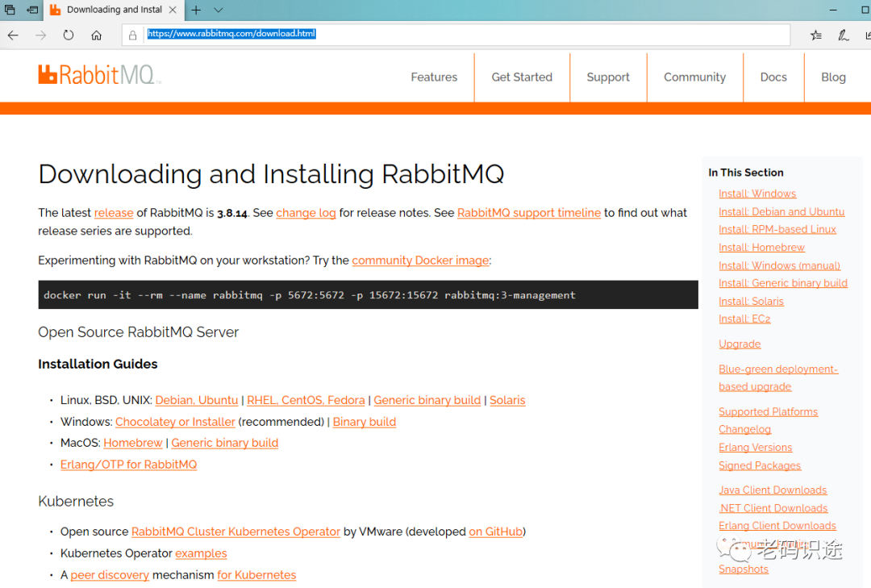Open Kubernetes Operator examples link

[201, 553]
